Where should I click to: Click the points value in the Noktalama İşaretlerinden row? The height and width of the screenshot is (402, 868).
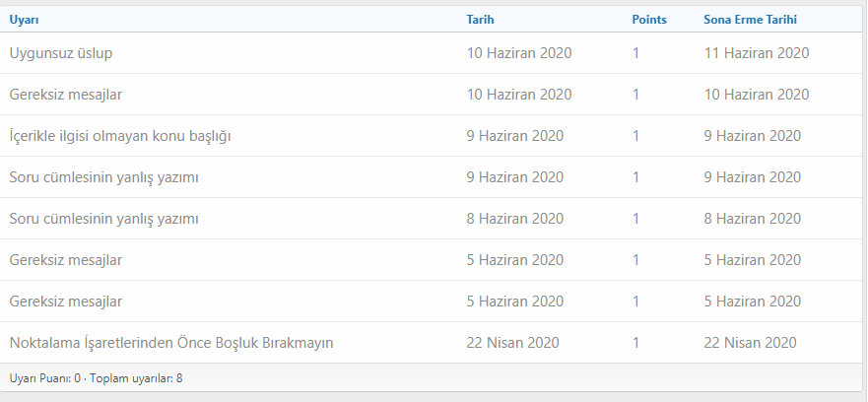636,343
